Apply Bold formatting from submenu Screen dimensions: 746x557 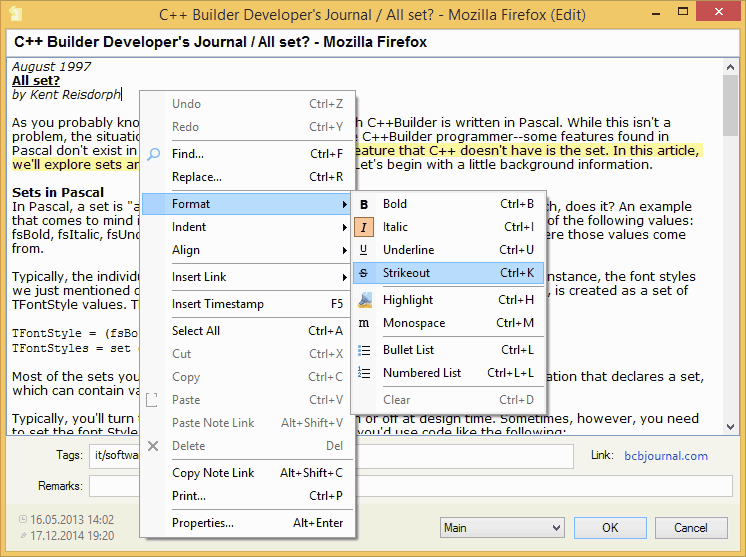point(449,204)
